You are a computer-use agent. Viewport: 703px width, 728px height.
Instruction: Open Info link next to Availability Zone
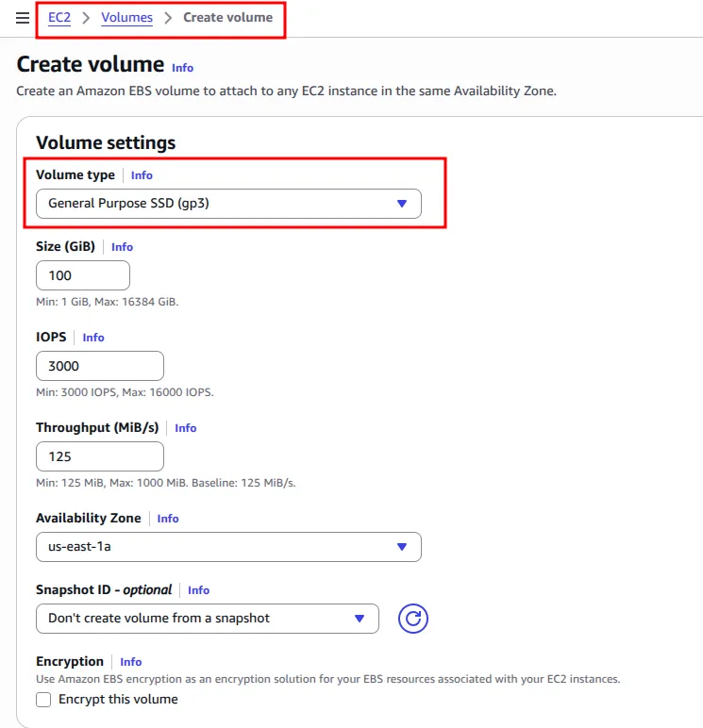click(168, 519)
